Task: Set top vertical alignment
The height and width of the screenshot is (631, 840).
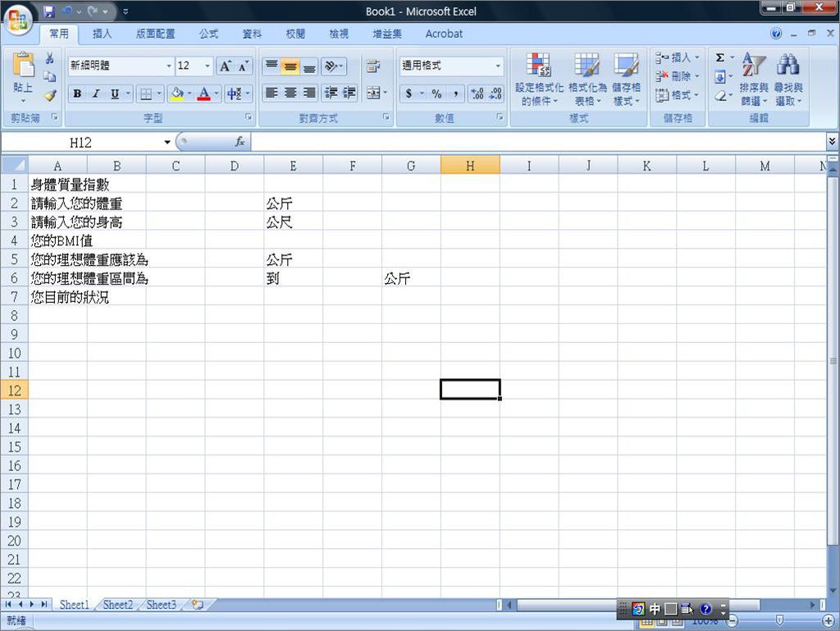Action: [x=272, y=66]
